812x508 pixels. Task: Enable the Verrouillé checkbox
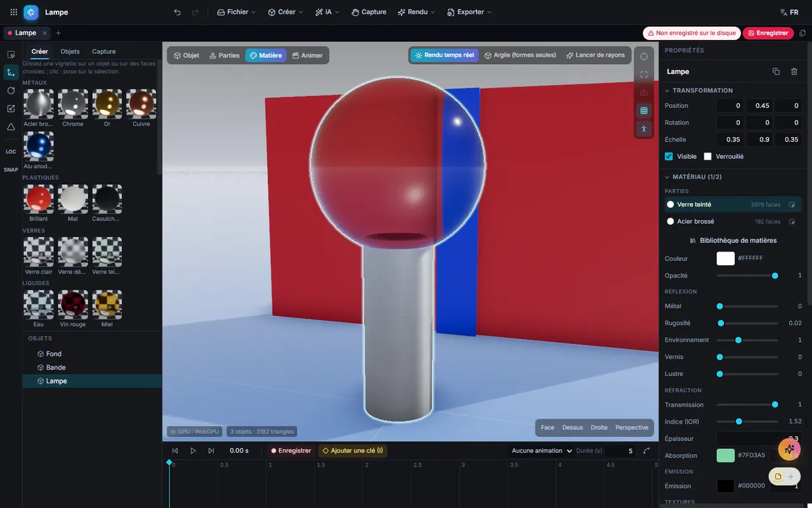708,156
